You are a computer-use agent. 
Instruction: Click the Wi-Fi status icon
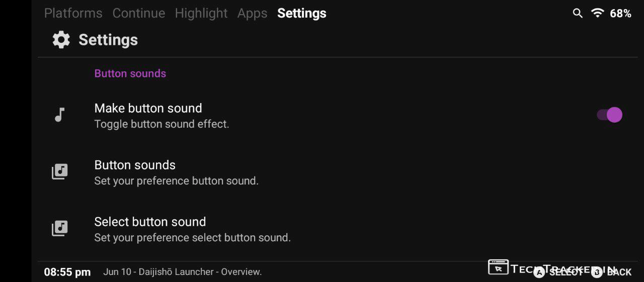point(598,14)
